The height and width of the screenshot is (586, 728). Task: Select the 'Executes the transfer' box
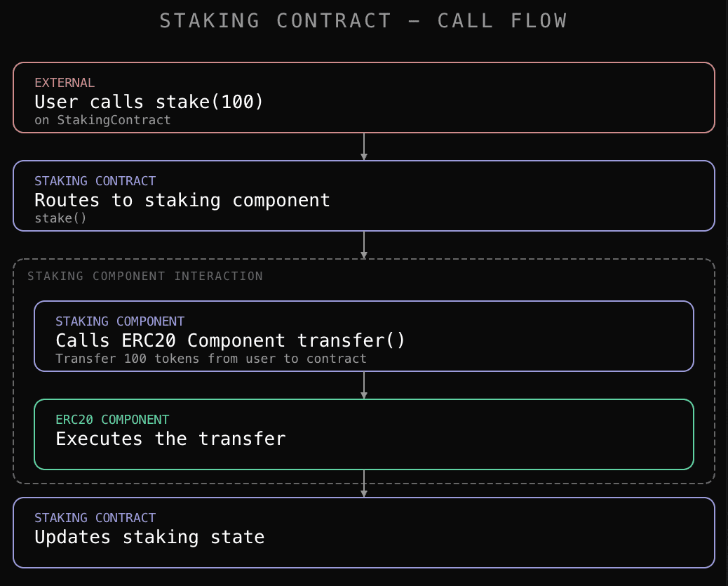[364, 434]
